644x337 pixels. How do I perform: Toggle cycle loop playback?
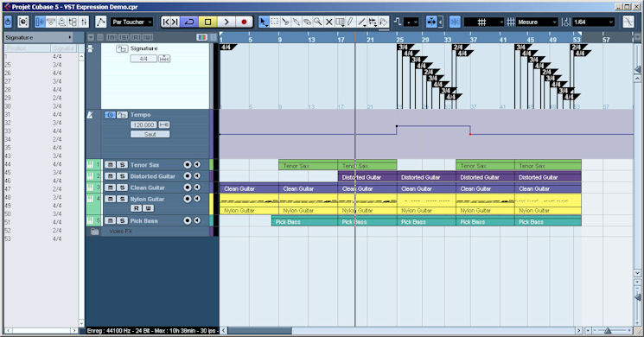[x=189, y=22]
